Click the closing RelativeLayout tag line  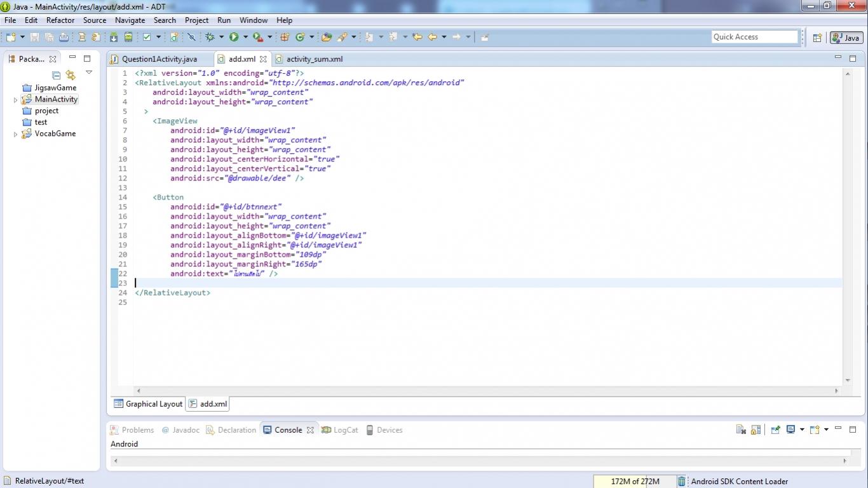coord(172,293)
